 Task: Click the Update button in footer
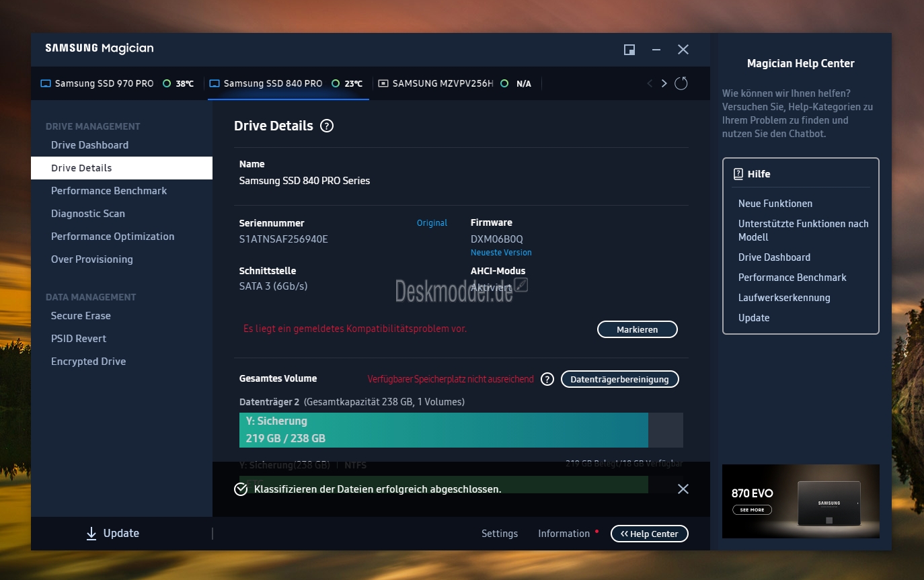112,534
